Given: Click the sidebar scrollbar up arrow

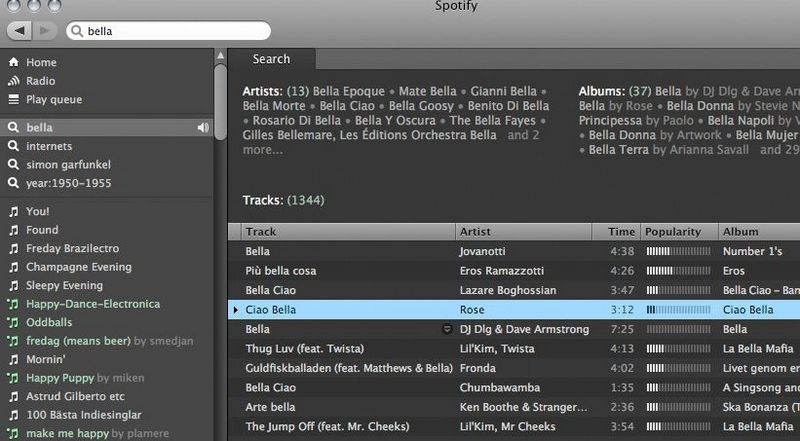Looking at the screenshot, I should [220, 55].
